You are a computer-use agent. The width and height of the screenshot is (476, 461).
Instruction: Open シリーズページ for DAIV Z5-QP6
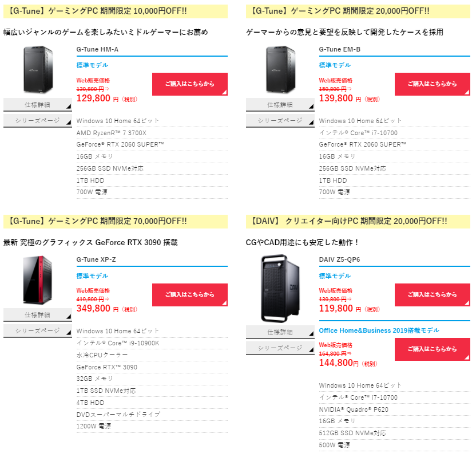point(280,348)
